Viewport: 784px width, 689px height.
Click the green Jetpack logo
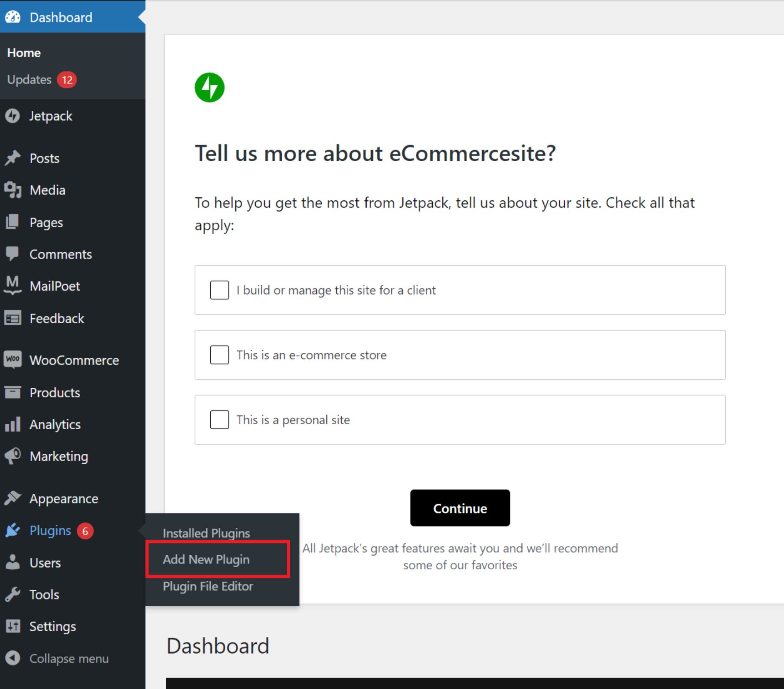[210, 88]
